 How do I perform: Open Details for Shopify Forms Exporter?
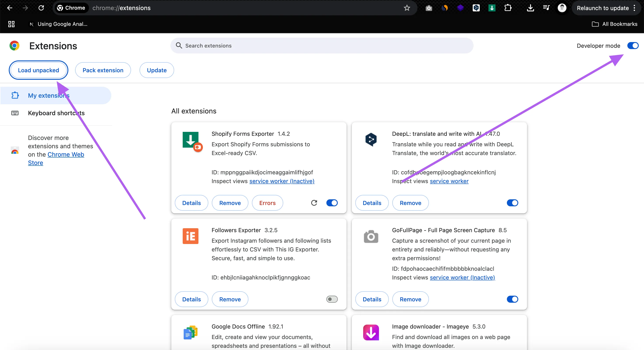[191, 203]
